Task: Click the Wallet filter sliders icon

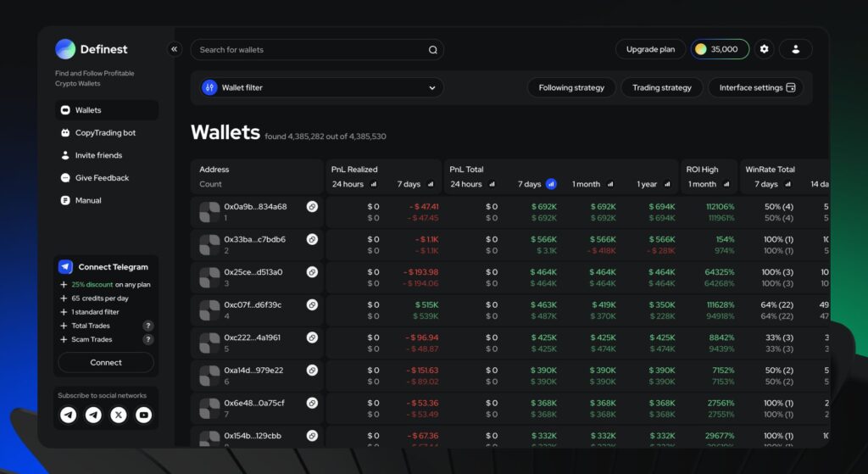Action: 209,87
